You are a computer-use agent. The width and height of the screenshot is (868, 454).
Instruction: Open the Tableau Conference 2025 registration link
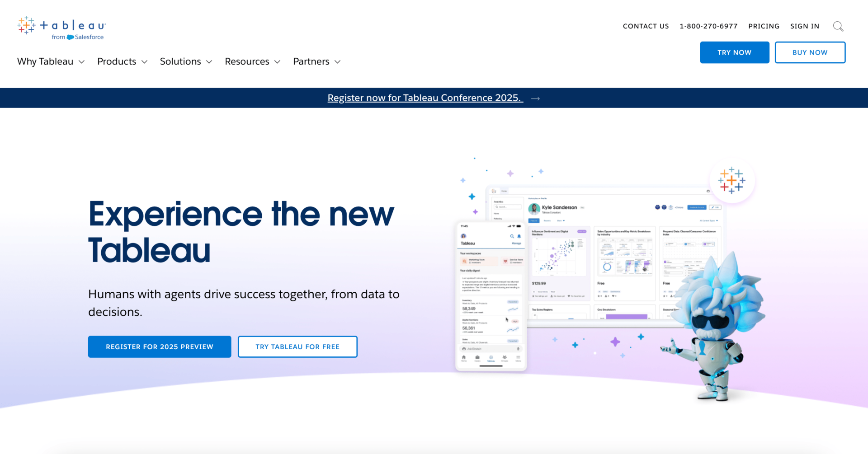pyautogui.click(x=425, y=98)
